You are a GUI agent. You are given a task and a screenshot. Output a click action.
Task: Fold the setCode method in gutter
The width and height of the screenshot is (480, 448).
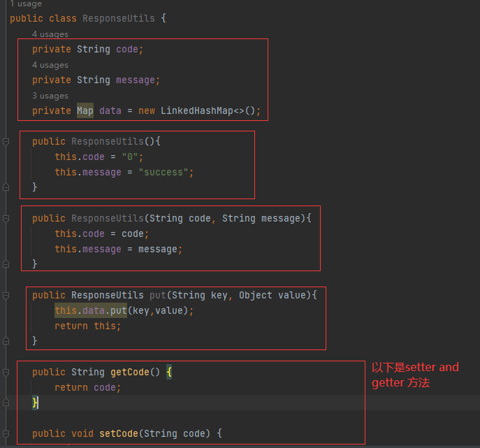(x=6, y=434)
